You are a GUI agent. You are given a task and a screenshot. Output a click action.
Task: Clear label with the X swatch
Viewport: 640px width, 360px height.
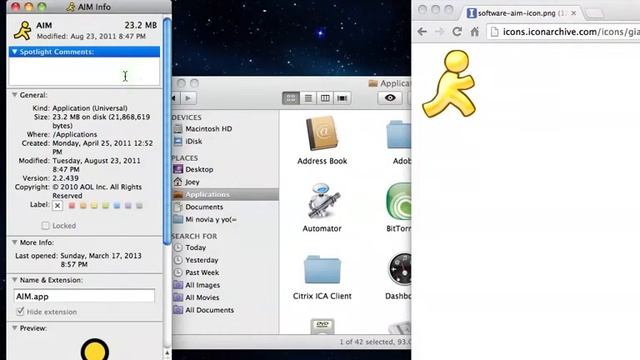(58, 206)
